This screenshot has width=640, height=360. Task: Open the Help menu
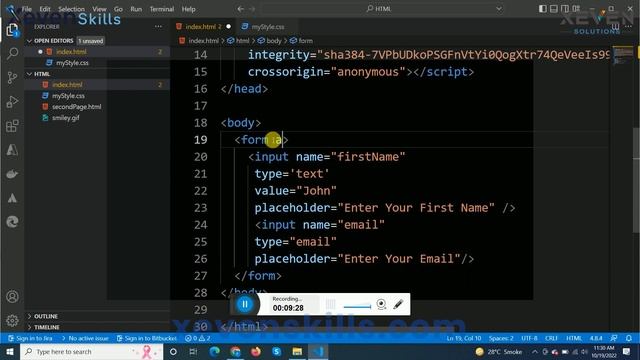click(189, 9)
